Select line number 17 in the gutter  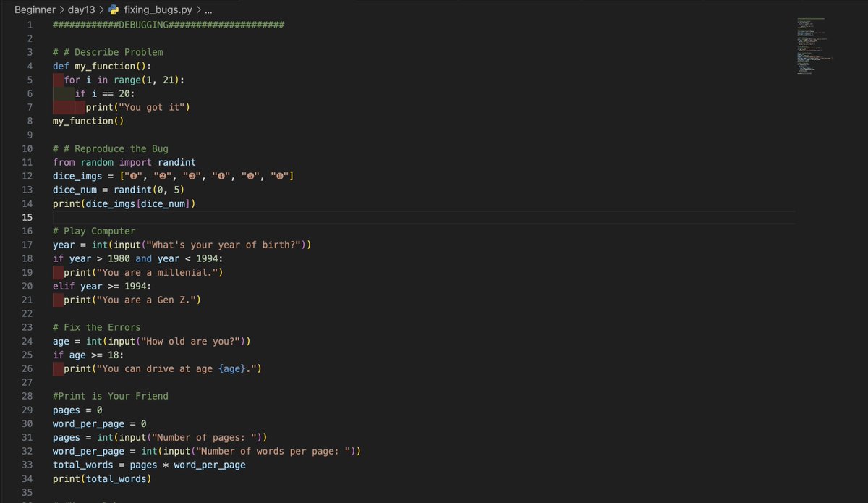pos(27,245)
